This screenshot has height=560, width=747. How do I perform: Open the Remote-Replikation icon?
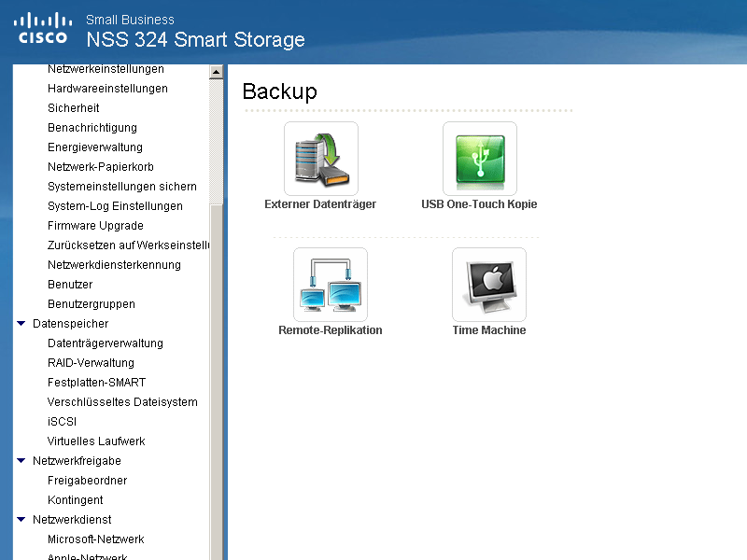point(331,285)
